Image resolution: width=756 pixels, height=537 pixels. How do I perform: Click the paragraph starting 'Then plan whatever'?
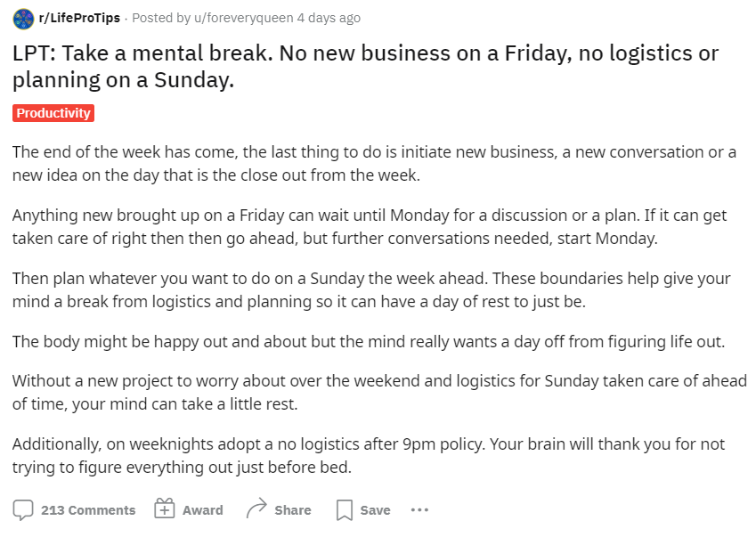371,290
